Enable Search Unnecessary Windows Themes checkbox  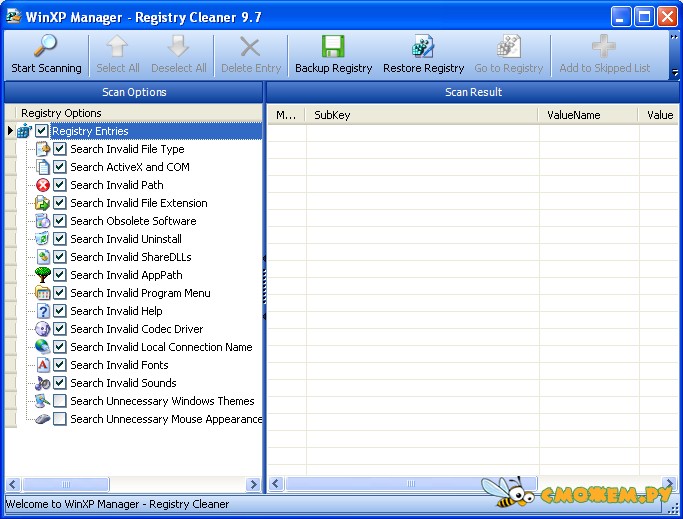(x=60, y=400)
